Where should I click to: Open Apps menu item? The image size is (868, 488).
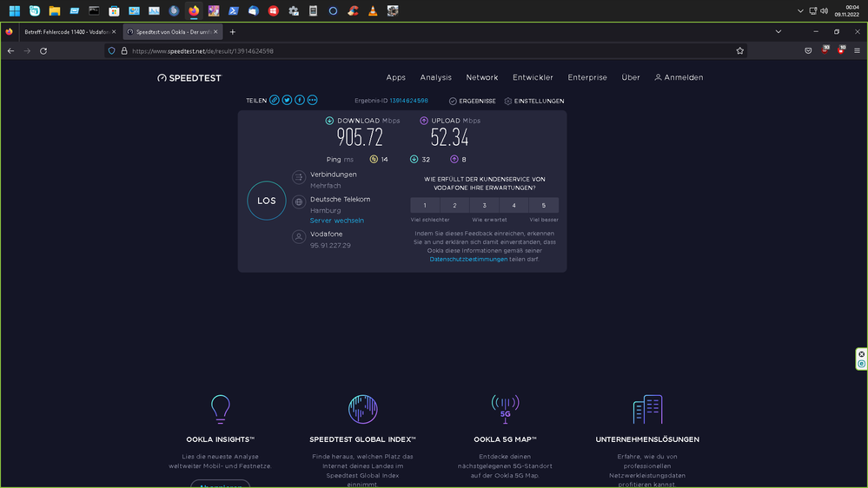396,77
